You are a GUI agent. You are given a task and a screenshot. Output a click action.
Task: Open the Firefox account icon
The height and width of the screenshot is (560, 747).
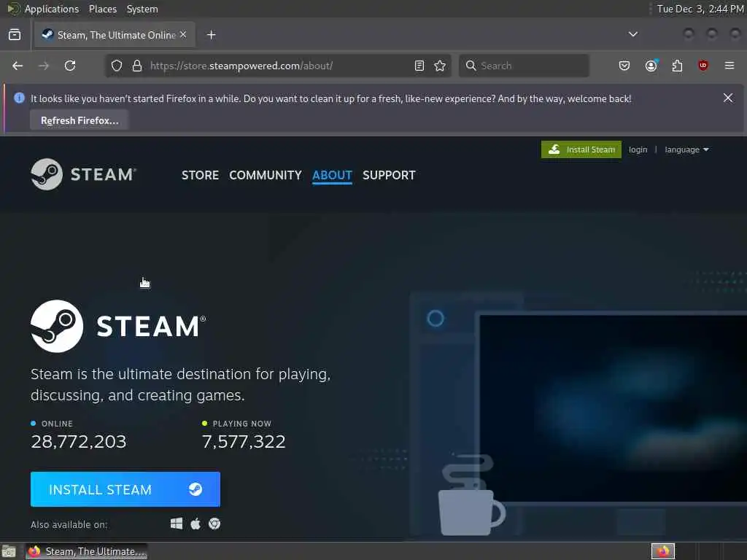[651, 66]
